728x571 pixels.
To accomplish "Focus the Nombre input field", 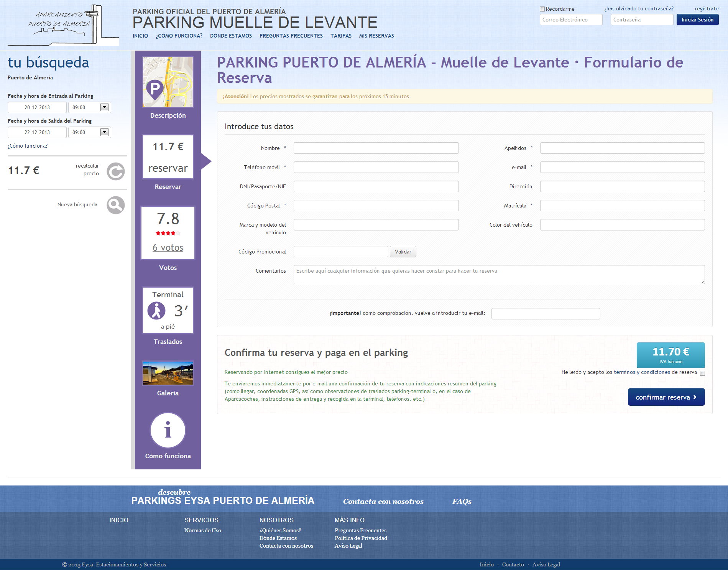I will click(376, 148).
